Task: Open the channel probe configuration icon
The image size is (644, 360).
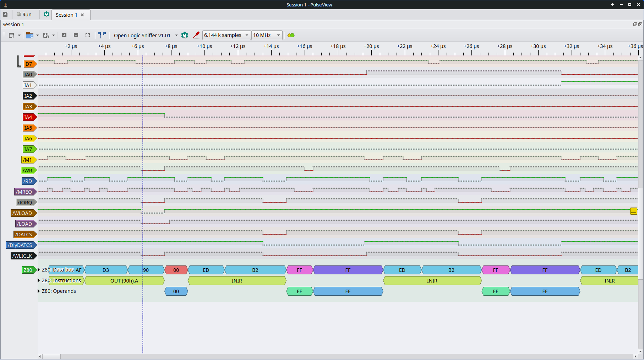Action: pyautogui.click(x=196, y=35)
